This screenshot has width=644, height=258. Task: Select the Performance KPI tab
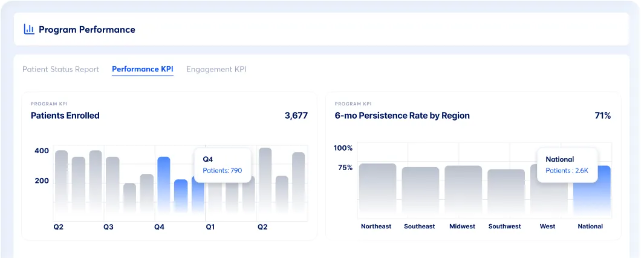tap(143, 69)
